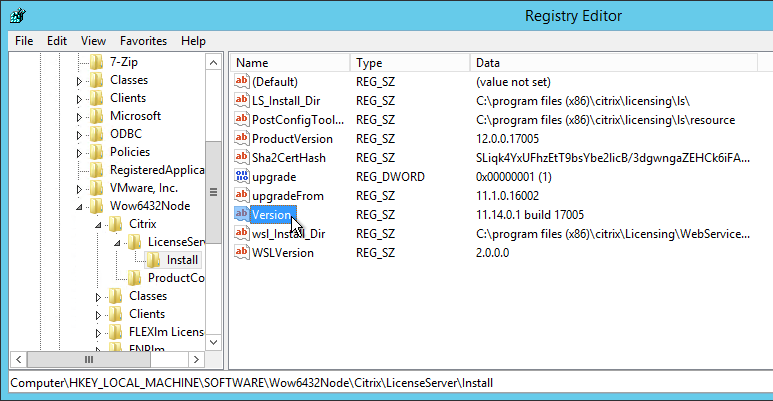Screen dimensions: 773x401
Task: Expand the FLEXlm License key
Action: click(98, 333)
